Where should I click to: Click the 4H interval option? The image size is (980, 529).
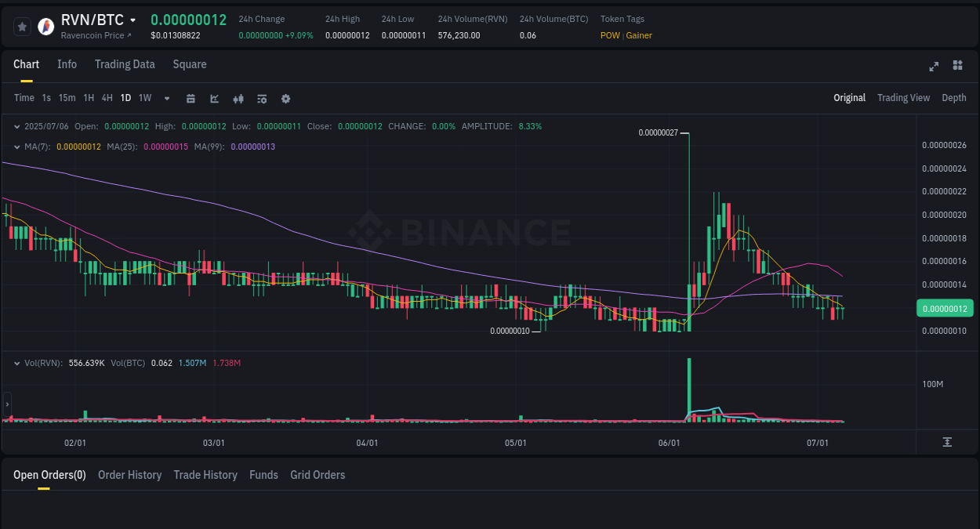107,98
